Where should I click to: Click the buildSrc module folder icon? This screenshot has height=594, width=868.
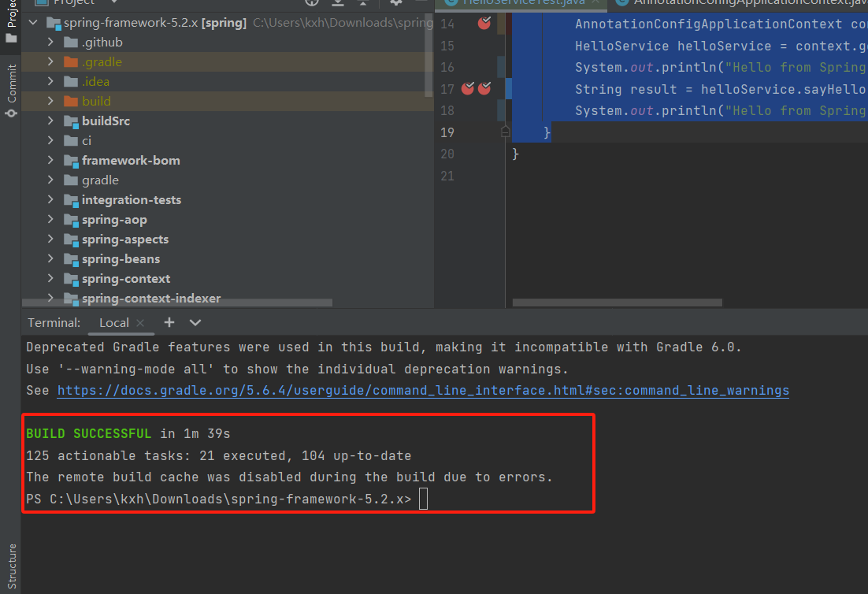point(71,121)
